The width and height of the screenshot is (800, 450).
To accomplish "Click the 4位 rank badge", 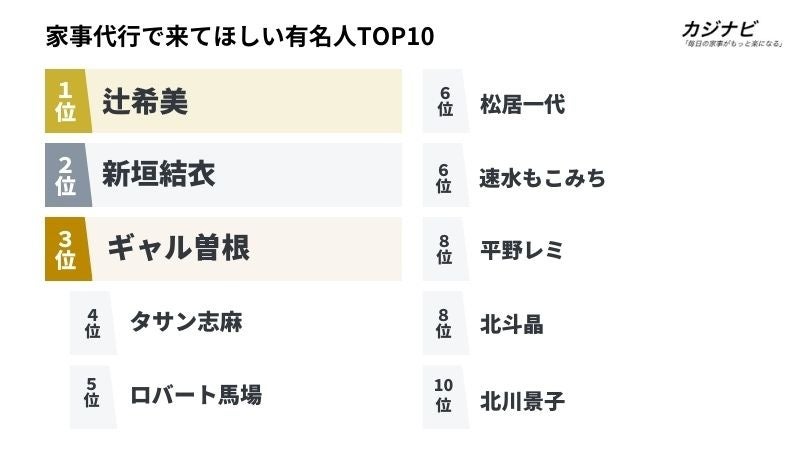I will [92, 323].
